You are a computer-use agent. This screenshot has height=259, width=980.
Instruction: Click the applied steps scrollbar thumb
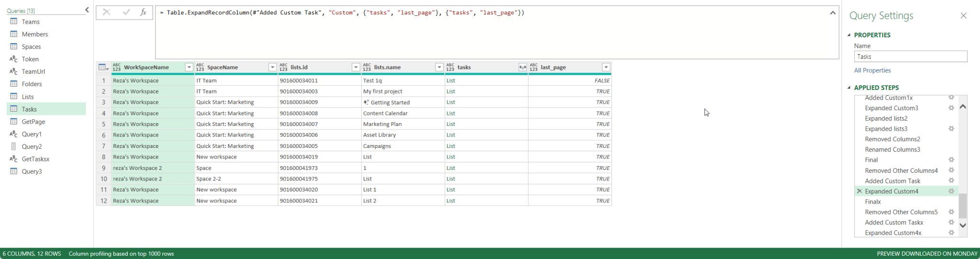pyautogui.click(x=963, y=205)
